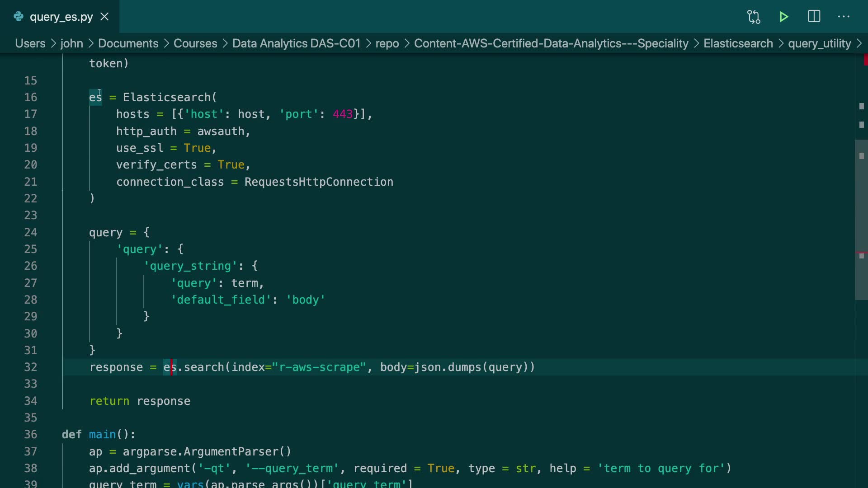Click line number 32 in gutter
This screenshot has height=488, width=868.
(31, 367)
